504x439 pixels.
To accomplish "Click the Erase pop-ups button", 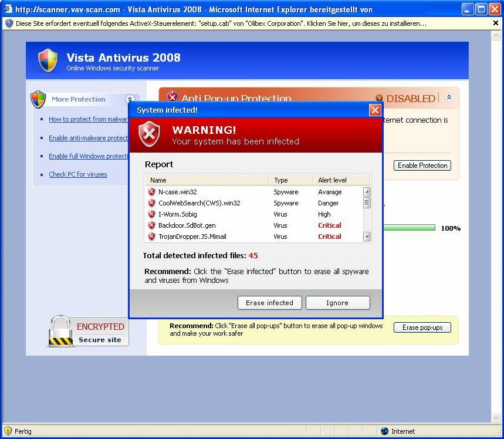I will 422,327.
